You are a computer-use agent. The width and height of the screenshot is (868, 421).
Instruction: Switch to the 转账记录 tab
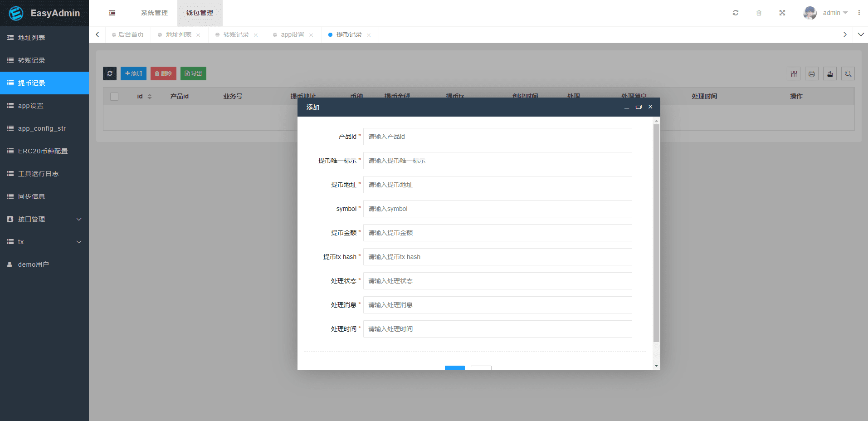click(x=236, y=34)
